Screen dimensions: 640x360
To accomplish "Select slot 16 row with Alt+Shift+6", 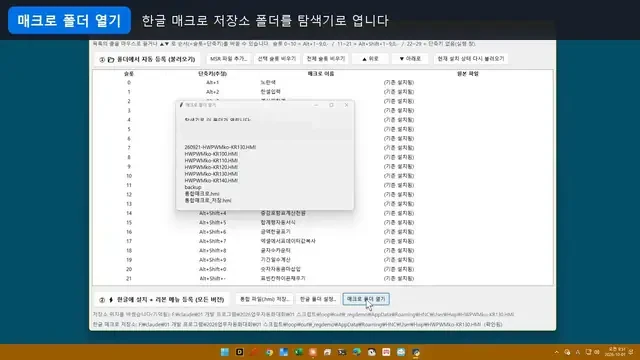I will (322, 232).
